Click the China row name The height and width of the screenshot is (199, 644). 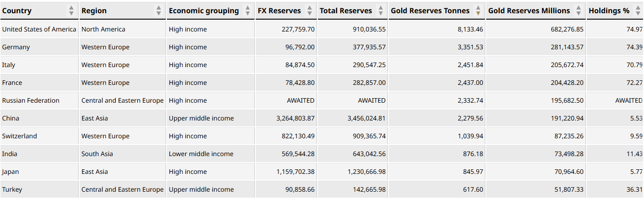pos(11,118)
